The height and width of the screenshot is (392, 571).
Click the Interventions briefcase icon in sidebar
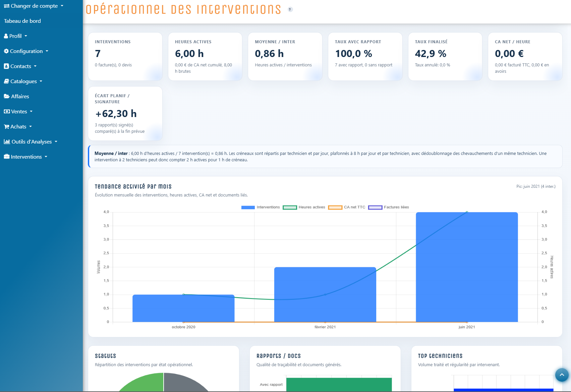pyautogui.click(x=7, y=157)
